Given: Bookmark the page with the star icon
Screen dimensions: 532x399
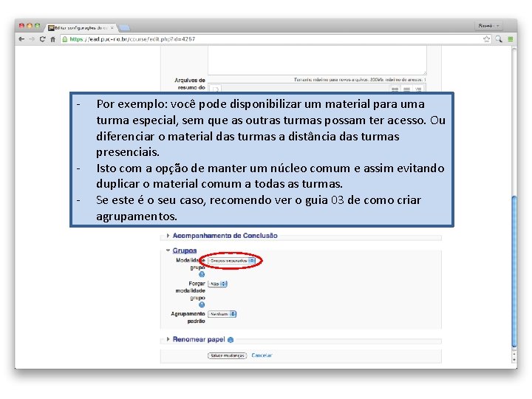Looking at the screenshot, I should pyautogui.click(x=486, y=39).
